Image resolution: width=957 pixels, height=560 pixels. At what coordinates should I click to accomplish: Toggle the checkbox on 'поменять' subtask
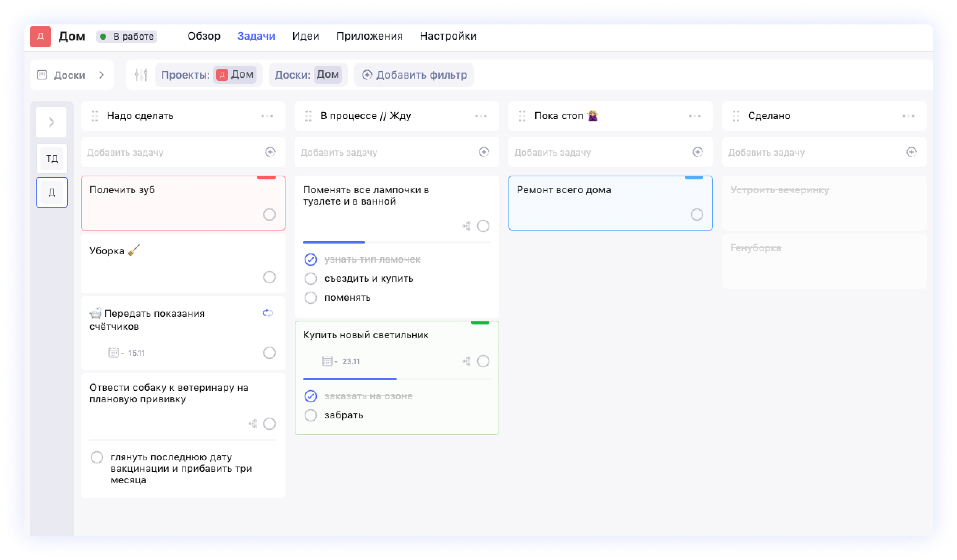[310, 297]
